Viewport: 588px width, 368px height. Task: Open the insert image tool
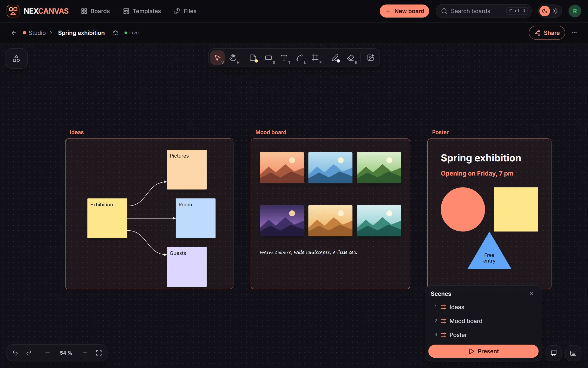click(x=370, y=58)
